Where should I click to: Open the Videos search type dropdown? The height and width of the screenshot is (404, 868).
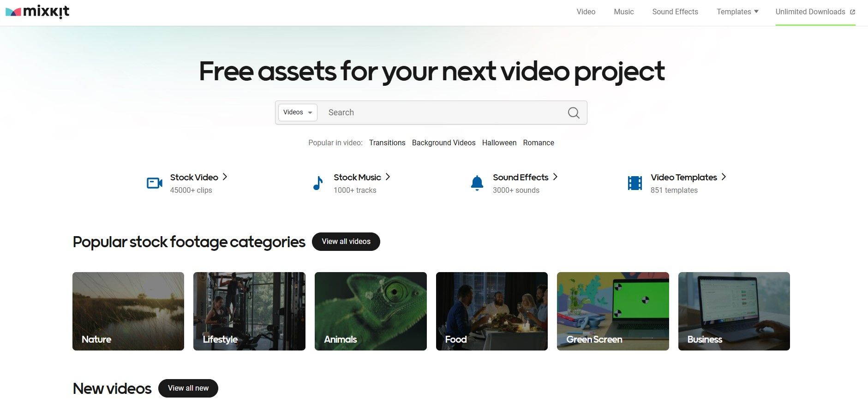coord(298,113)
